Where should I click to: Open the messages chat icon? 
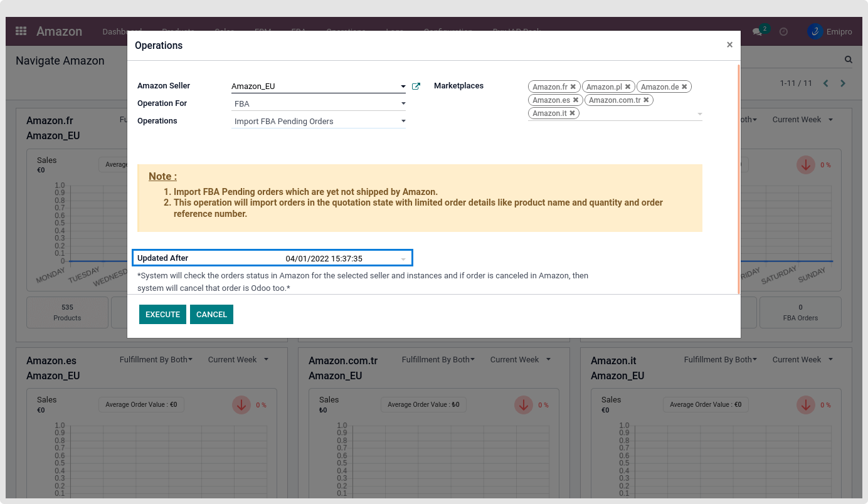[757, 31]
